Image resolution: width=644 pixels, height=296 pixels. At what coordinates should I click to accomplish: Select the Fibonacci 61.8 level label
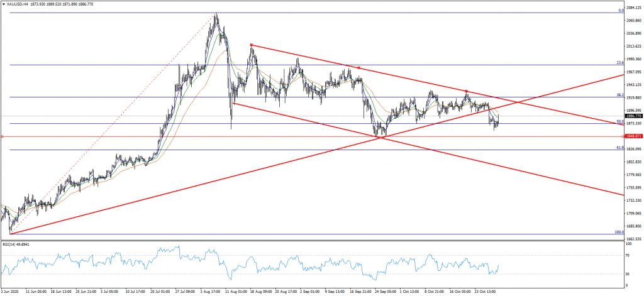coord(619,148)
